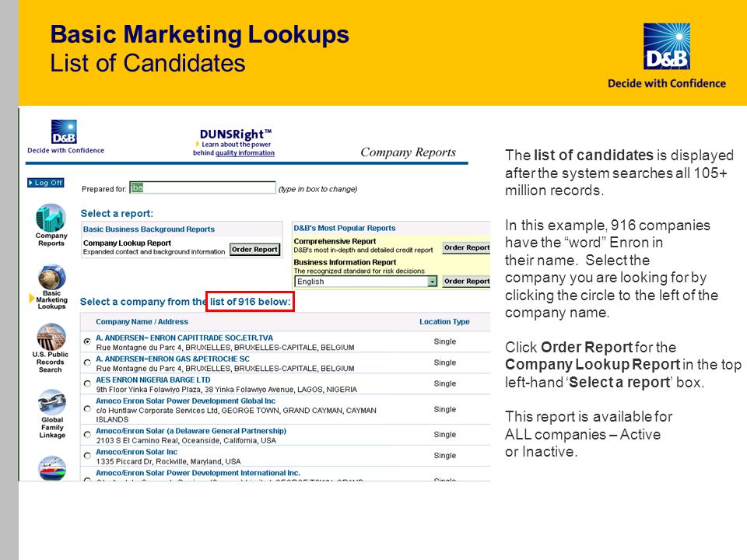
Task: Open AES ENRON NIGERIA BARGE LTD link
Action: coord(153,380)
